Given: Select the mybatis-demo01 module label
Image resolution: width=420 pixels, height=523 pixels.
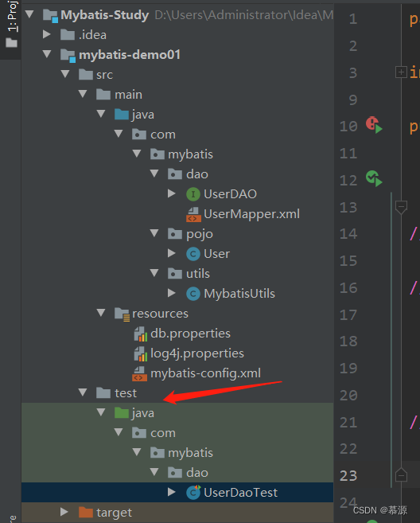Looking at the screenshot, I should point(130,54).
